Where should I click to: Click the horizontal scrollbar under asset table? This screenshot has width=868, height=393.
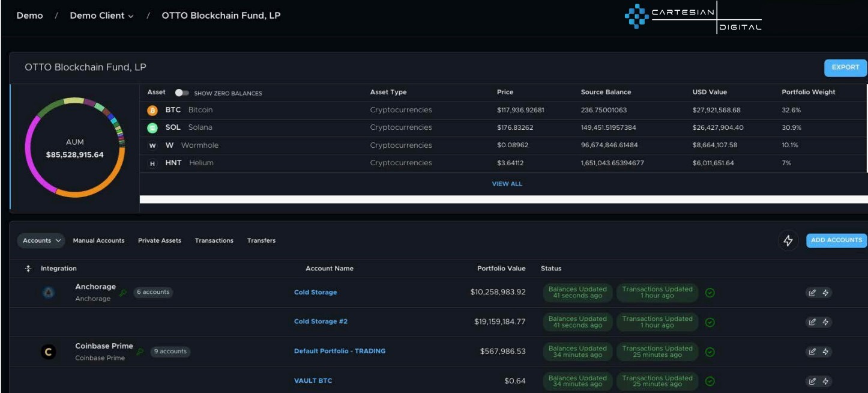(x=504, y=200)
